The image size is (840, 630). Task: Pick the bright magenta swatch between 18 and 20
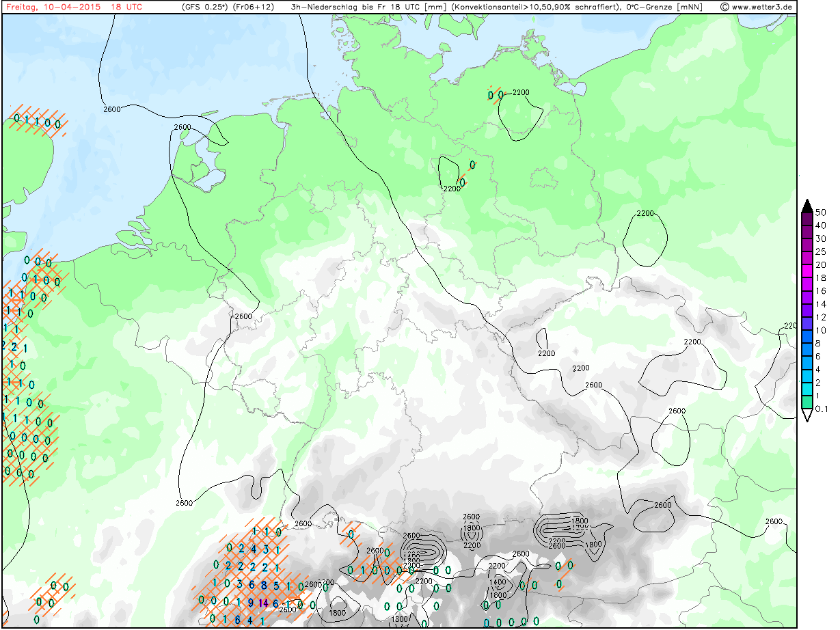(807, 271)
